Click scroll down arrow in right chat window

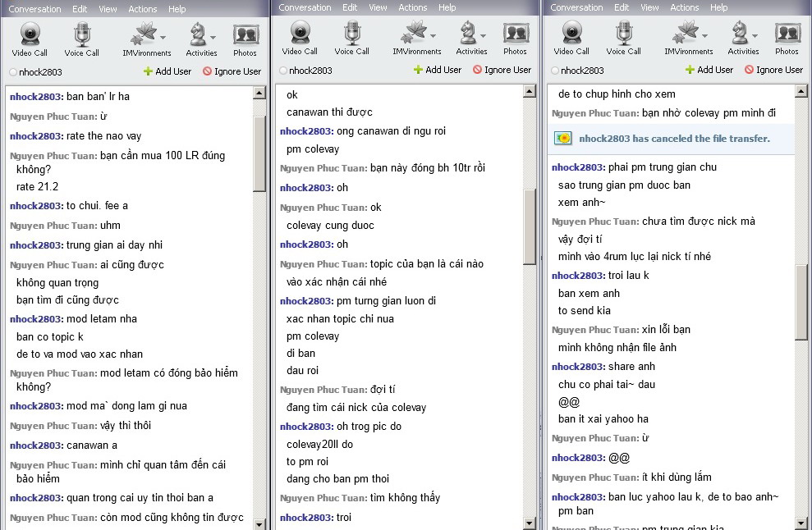click(x=801, y=523)
